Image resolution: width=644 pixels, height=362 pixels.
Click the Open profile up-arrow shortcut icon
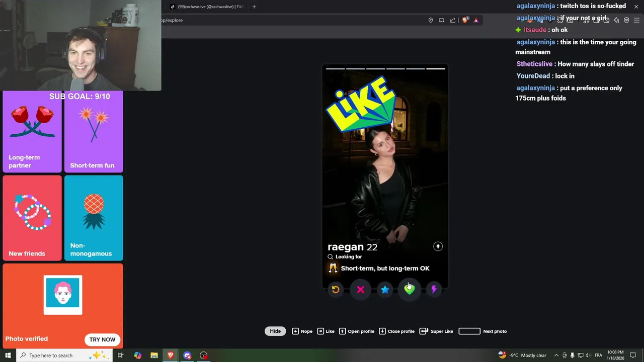tap(342, 331)
